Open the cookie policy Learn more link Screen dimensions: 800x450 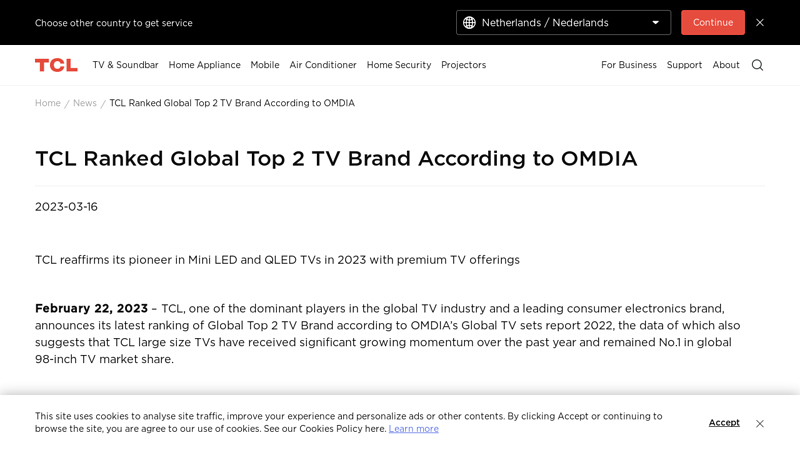tap(413, 429)
